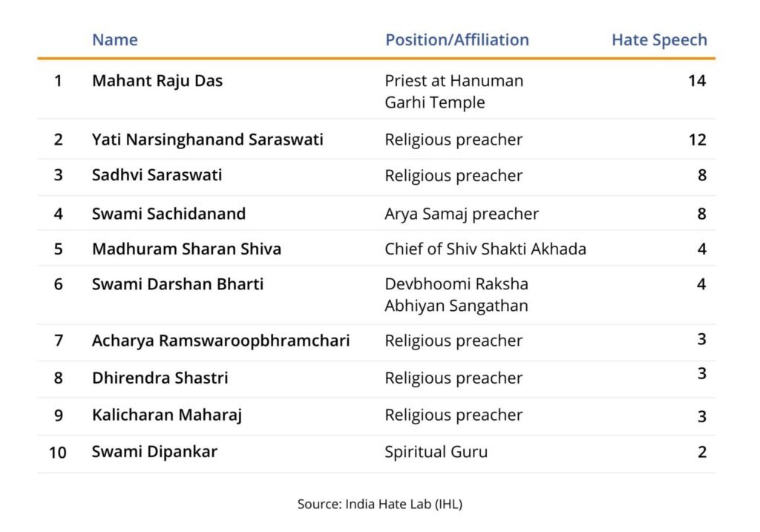Screen dimensions: 760x532
Task: Select Devbhoomi Raksha Abhiyan Sangathan affiliation
Action: coord(456,295)
